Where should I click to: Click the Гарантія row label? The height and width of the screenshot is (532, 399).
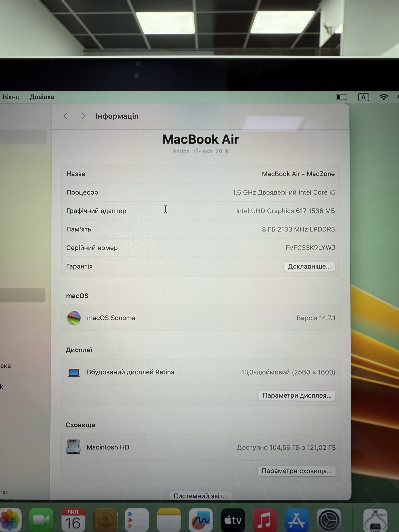(x=79, y=266)
